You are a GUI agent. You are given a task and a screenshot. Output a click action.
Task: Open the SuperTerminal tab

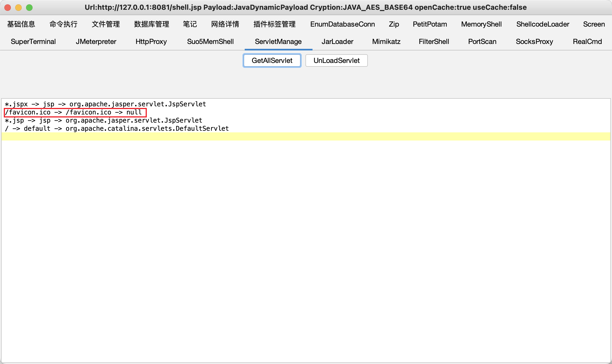pyautogui.click(x=33, y=41)
